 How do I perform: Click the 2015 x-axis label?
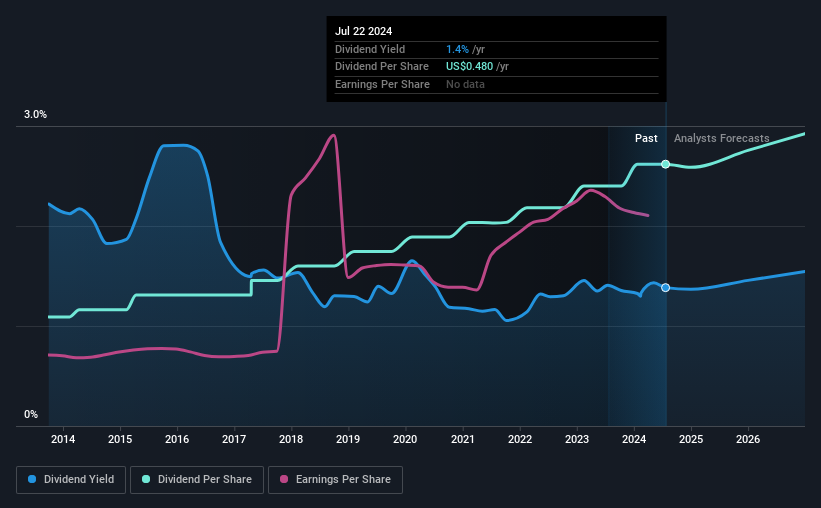point(120,439)
